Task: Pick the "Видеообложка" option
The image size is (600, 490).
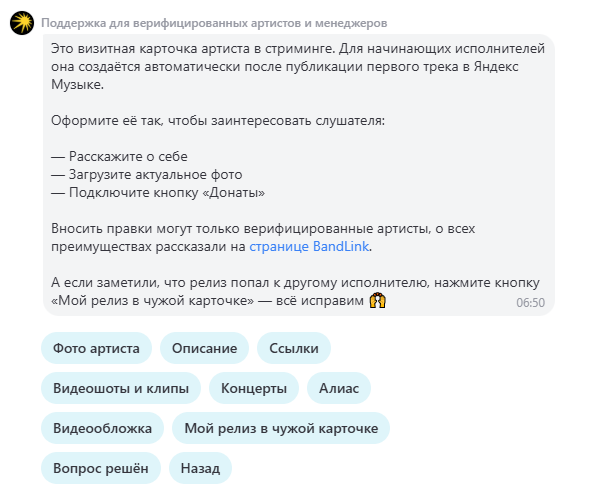Action: pyautogui.click(x=102, y=428)
